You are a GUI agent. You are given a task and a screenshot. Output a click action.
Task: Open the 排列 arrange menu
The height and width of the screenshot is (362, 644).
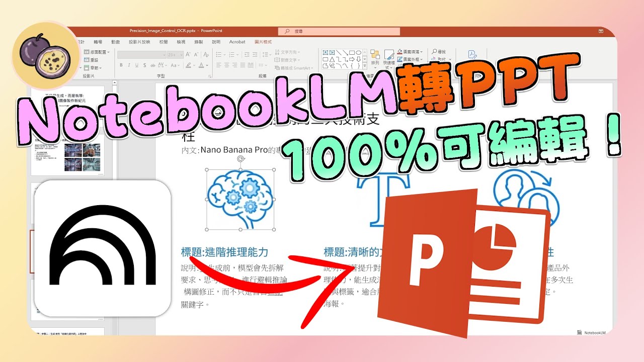click(x=375, y=59)
